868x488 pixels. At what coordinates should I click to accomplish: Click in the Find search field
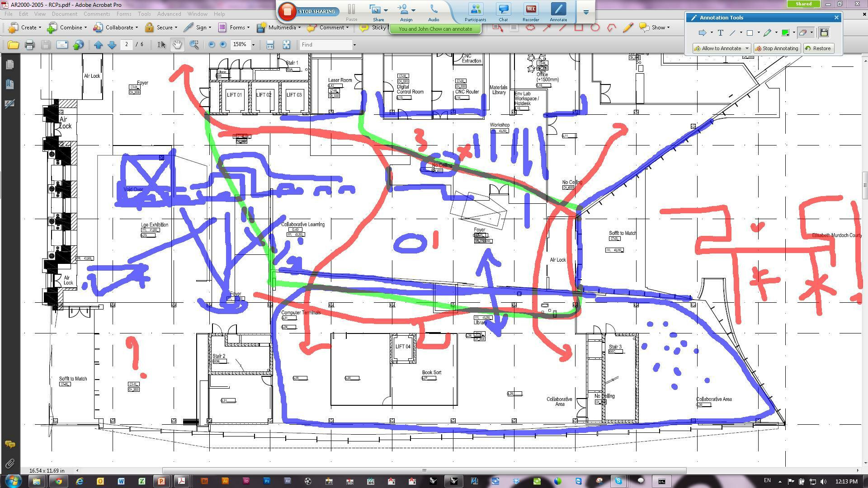pyautogui.click(x=325, y=45)
